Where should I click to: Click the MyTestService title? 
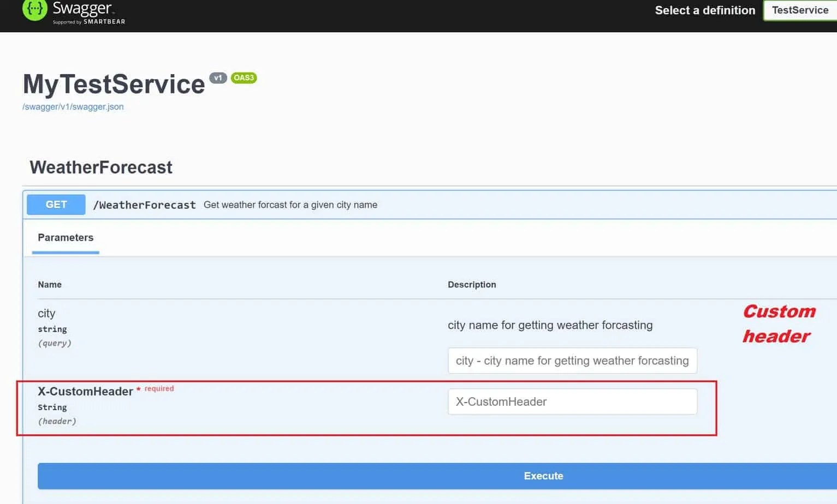click(x=112, y=85)
